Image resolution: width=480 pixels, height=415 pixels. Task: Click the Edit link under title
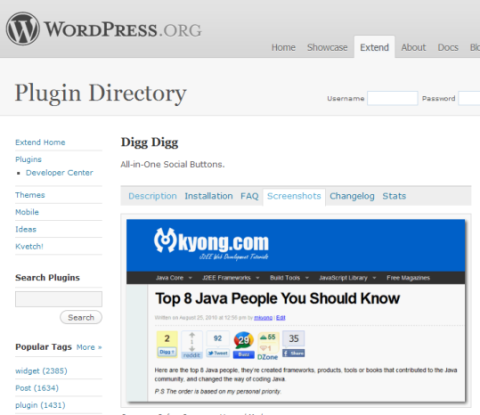(281, 318)
